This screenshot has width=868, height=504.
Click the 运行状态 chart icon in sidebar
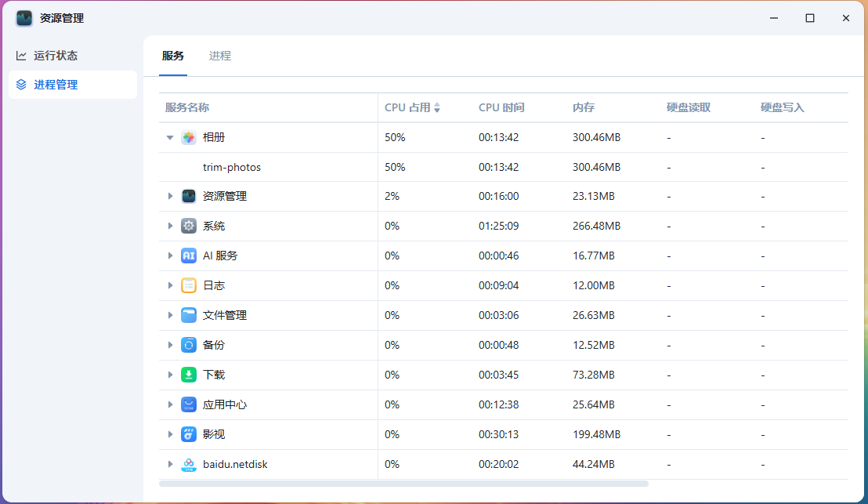pos(21,56)
